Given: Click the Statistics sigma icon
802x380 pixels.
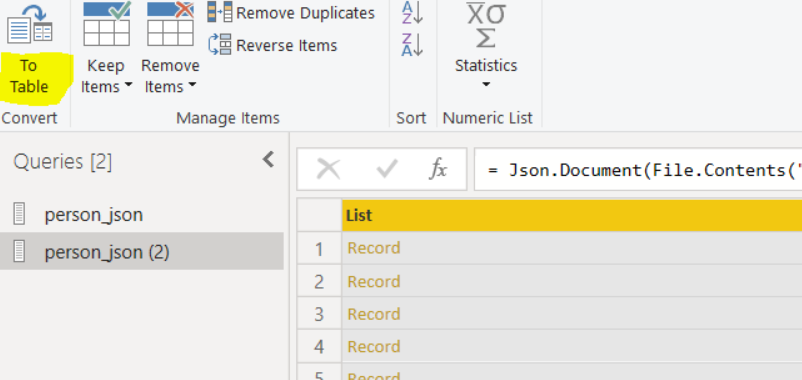Looking at the screenshot, I should tap(486, 26).
